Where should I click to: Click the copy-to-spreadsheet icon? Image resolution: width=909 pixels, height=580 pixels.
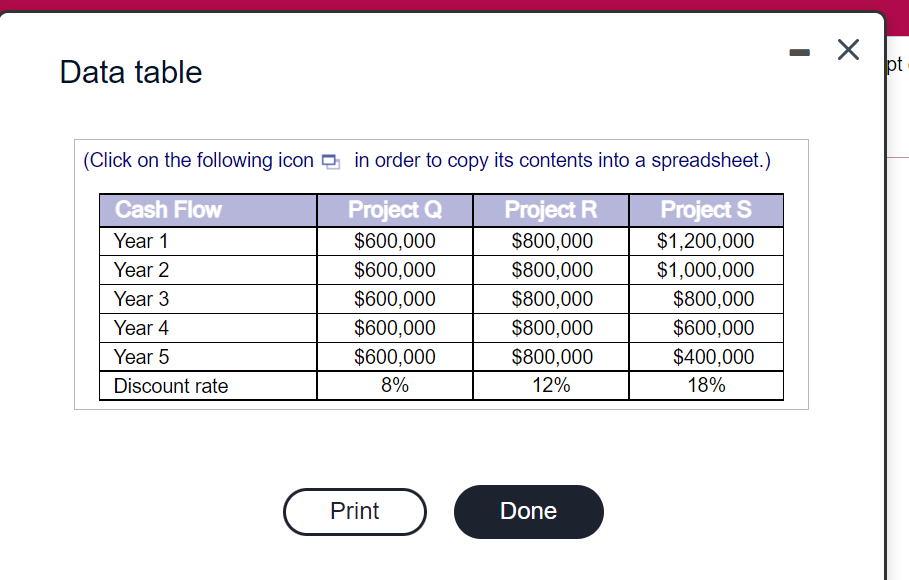(x=330, y=161)
